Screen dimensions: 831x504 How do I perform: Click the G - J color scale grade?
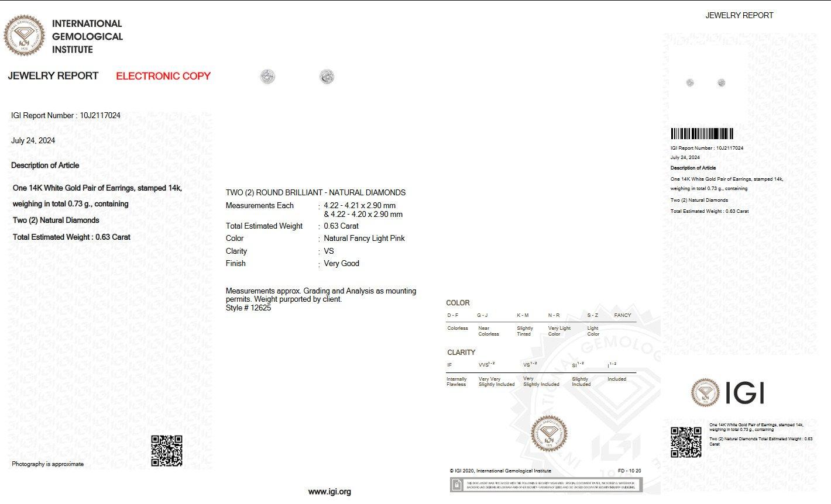[x=483, y=315]
